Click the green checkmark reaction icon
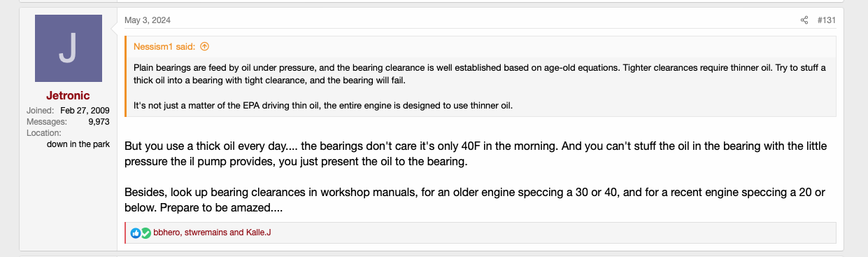 click(x=145, y=232)
